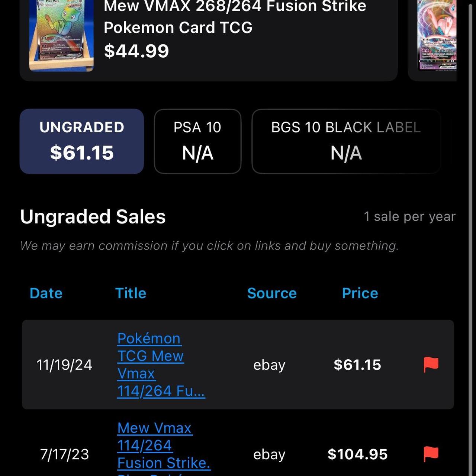Sort the sales table by Source

point(271,293)
